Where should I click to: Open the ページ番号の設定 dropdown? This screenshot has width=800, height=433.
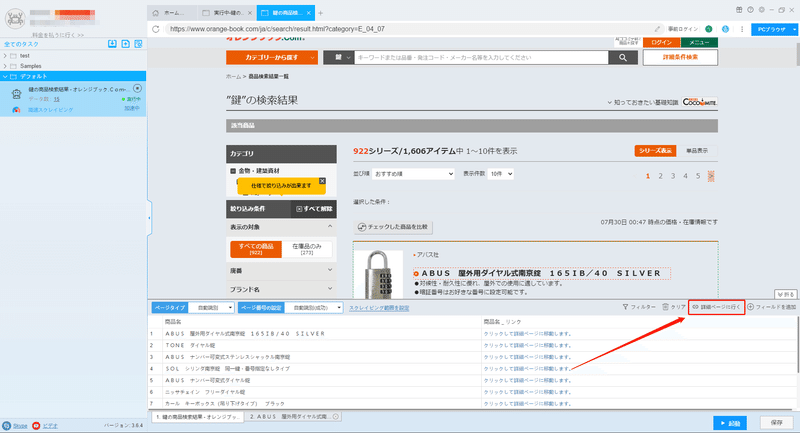(x=314, y=308)
